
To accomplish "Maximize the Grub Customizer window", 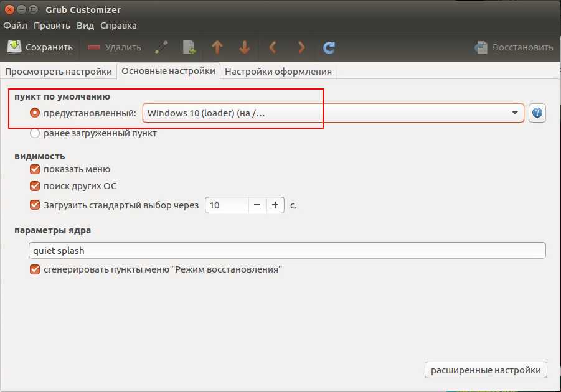I will point(33,10).
